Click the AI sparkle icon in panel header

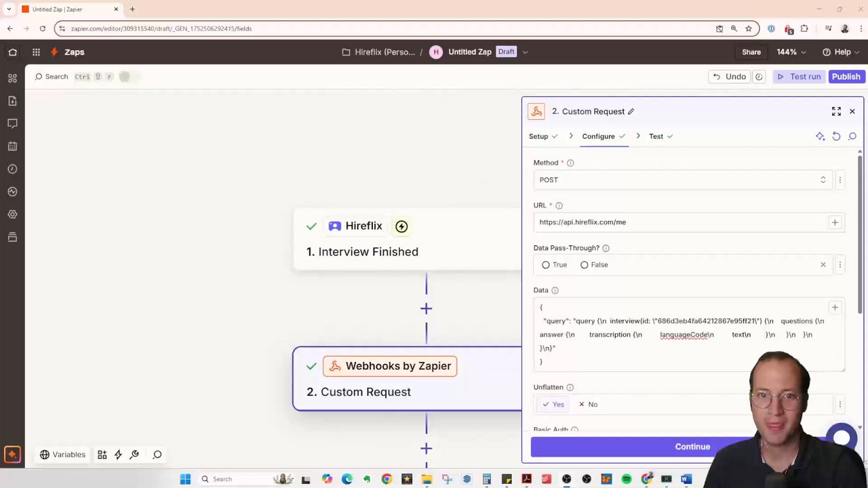point(820,136)
